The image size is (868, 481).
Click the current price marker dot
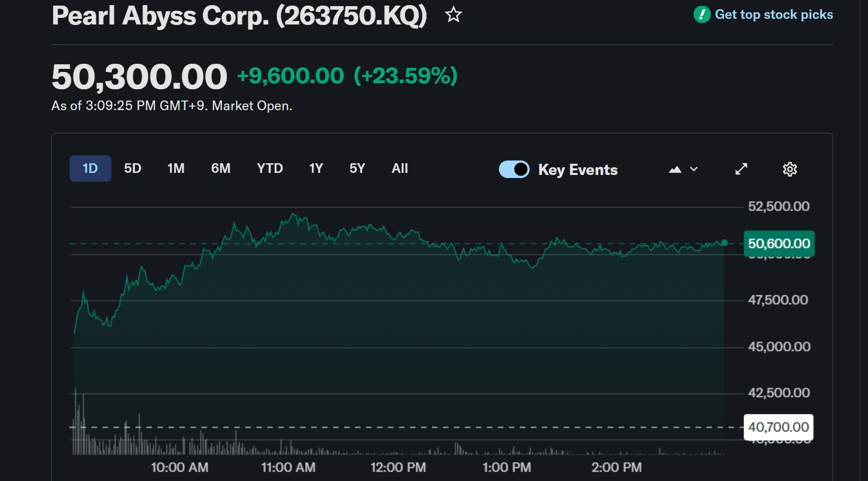[x=724, y=243]
